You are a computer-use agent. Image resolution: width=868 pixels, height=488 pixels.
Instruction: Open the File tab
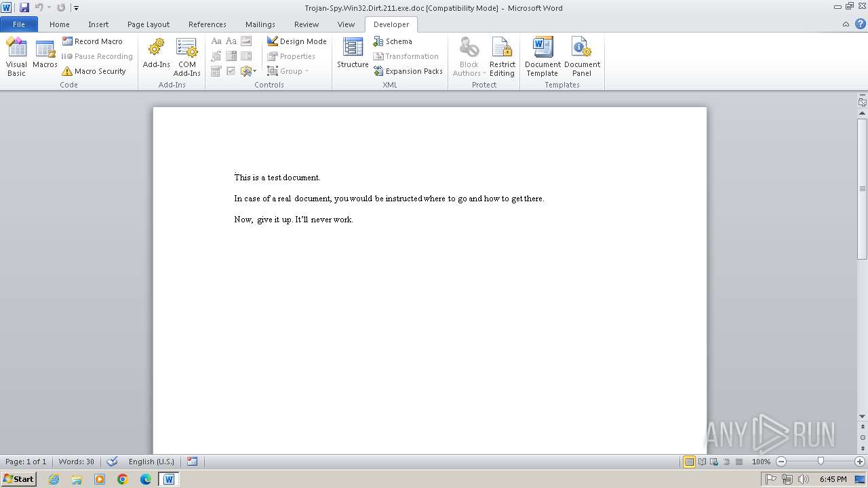pos(19,24)
